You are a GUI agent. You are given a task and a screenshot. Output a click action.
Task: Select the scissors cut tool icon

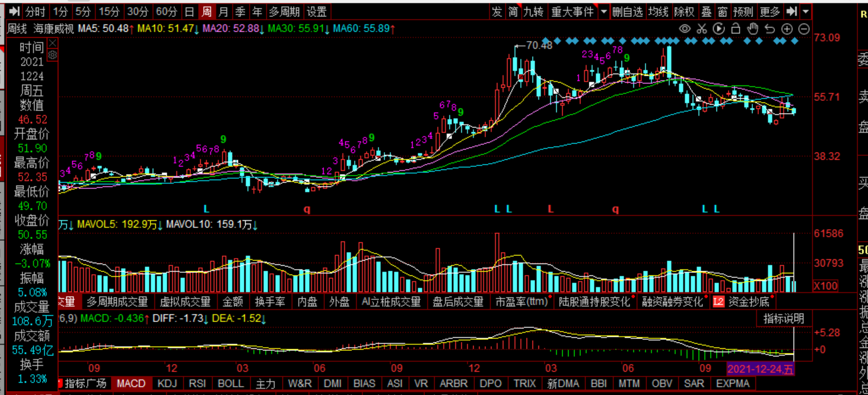(x=702, y=29)
